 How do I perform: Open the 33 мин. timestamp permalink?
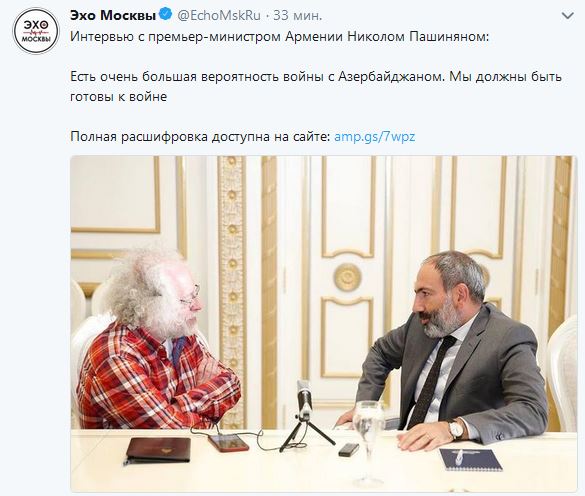297,15
